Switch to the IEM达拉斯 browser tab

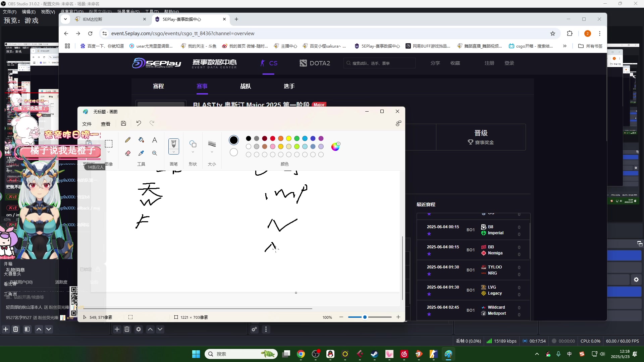pyautogui.click(x=110, y=19)
